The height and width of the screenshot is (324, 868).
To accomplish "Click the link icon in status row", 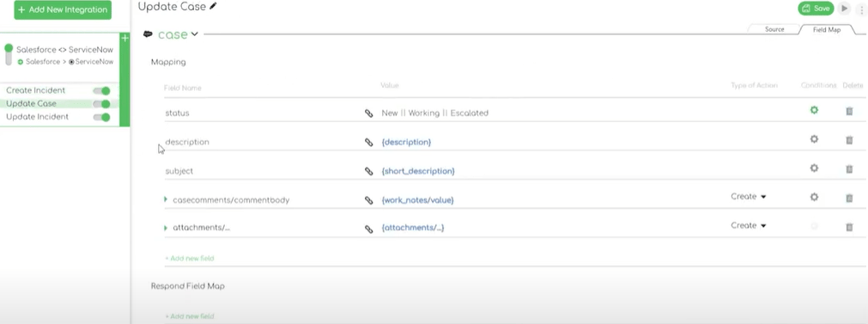I will (x=368, y=113).
